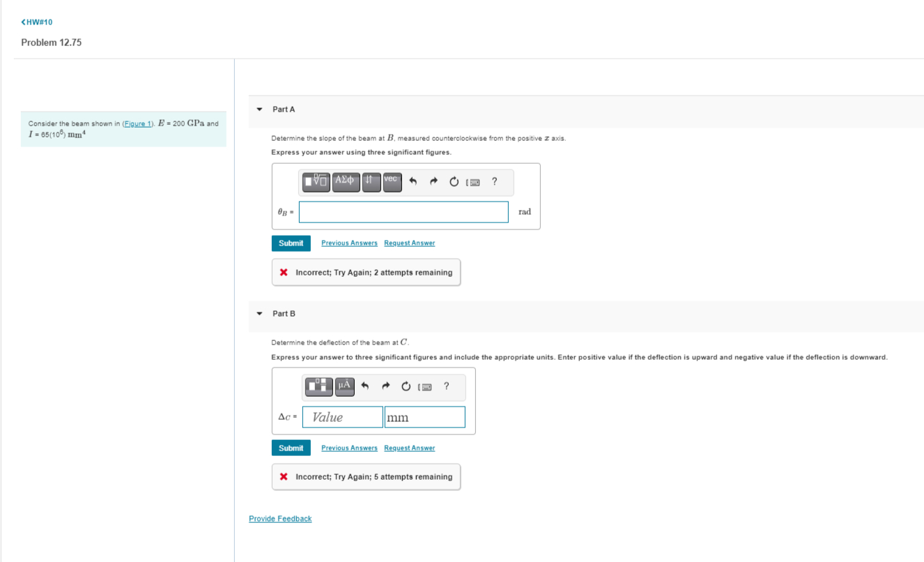Click the subscript/superscript arrows button in Part A
Viewport: 924px width, 562px height.
point(371,182)
